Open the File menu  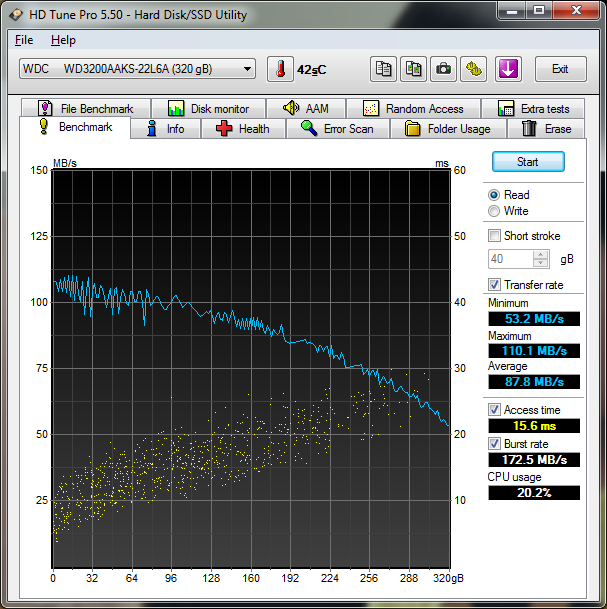pyautogui.click(x=24, y=40)
